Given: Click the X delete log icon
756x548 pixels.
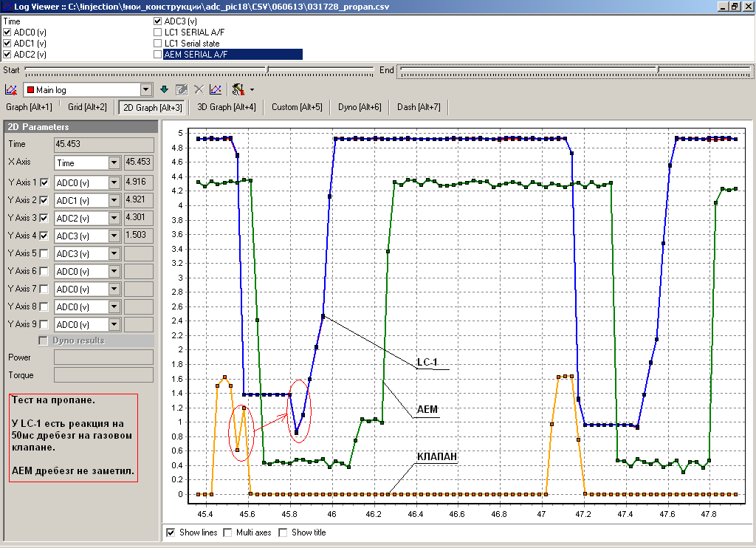Looking at the screenshot, I should 199,89.
